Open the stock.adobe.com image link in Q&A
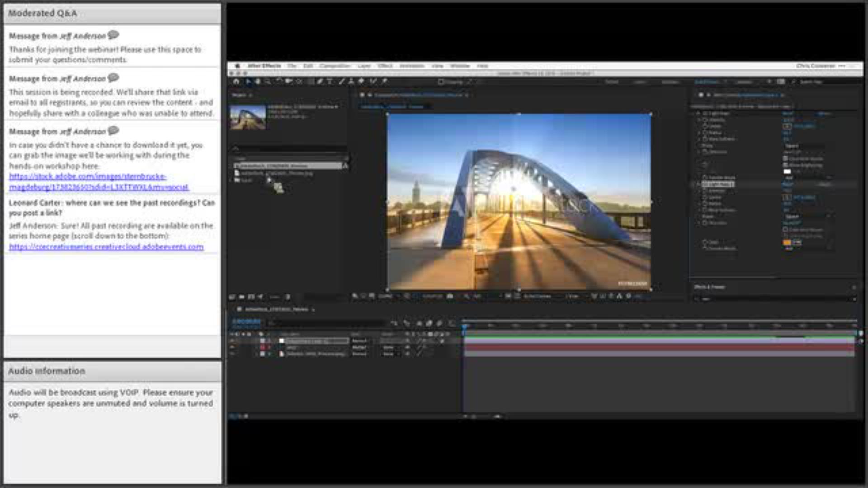Image resolution: width=868 pixels, height=488 pixels. click(99, 182)
